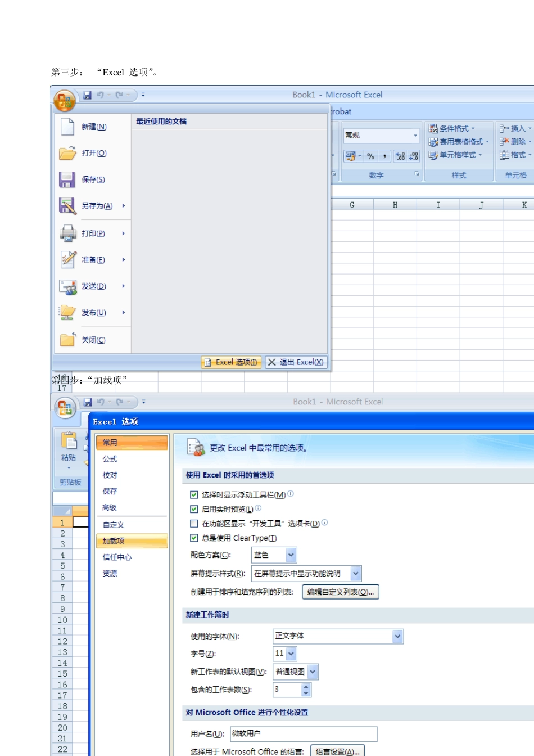The width and height of the screenshot is (534, 756).
Task: Click the 退出 Excel(X) button
Action: 296,362
